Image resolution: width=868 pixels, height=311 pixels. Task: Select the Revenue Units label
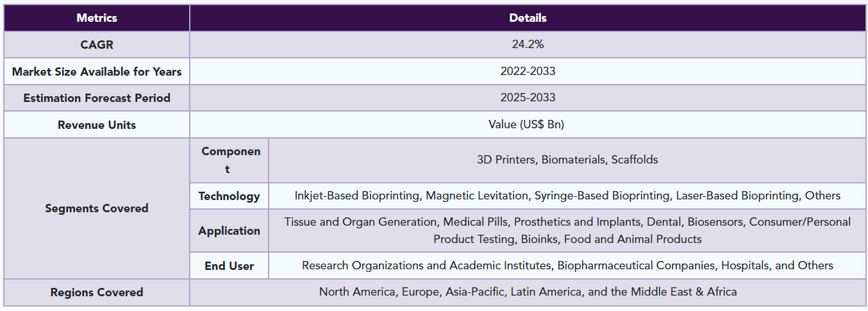coord(97,125)
